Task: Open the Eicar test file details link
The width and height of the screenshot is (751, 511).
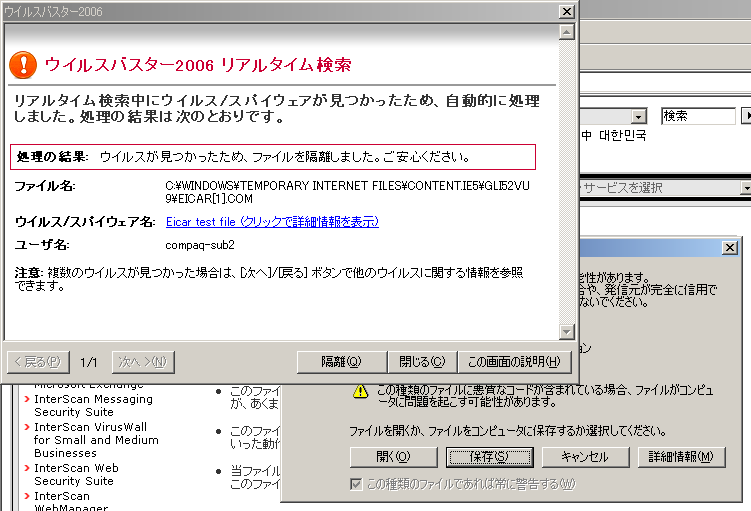Action: (272, 222)
